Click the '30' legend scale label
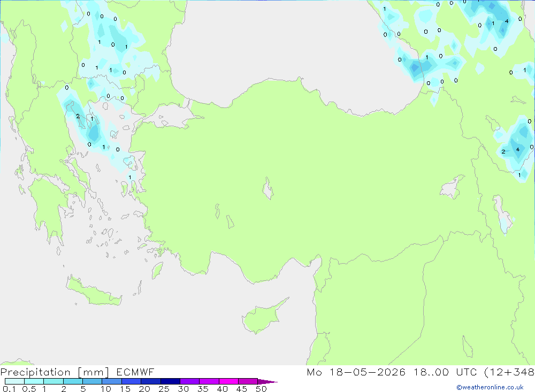This screenshot has width=535, height=392. pos(183,389)
